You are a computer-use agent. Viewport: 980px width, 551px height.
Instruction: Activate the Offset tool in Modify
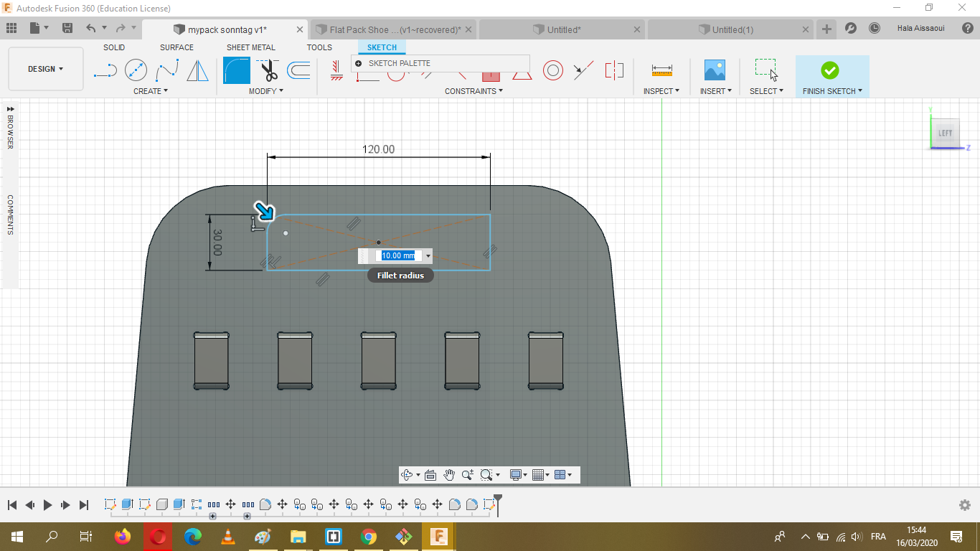[298, 70]
